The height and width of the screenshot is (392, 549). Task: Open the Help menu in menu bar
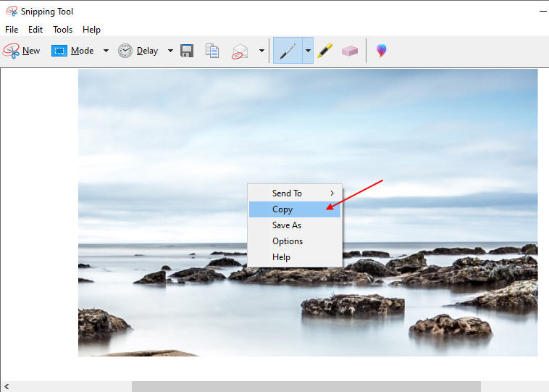click(91, 30)
